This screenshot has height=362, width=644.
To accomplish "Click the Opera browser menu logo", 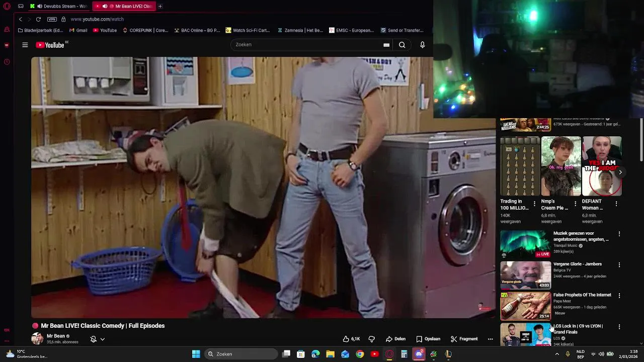I will tap(6, 6).
